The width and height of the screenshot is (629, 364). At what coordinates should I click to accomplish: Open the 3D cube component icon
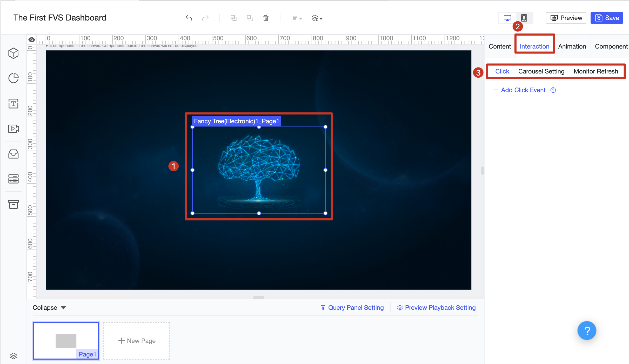(14, 53)
